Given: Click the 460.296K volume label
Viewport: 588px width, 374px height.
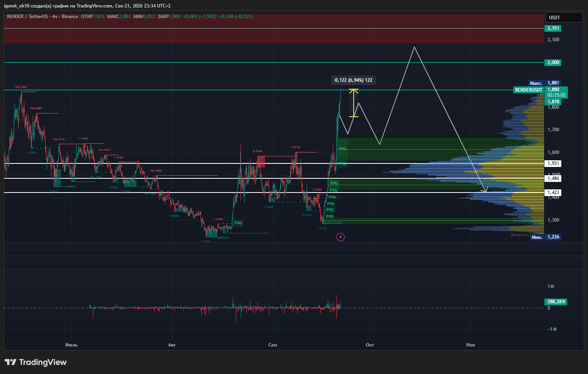Looking at the screenshot, I should click(x=156, y=170).
